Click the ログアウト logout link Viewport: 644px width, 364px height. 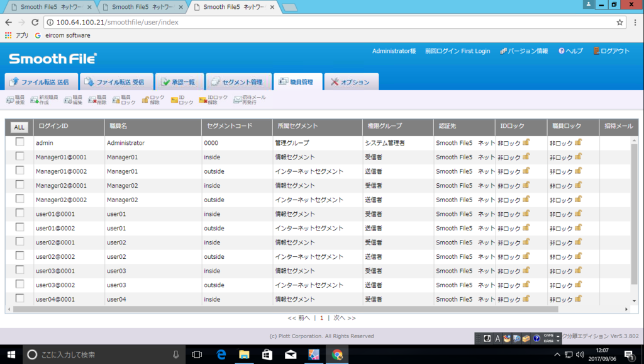pyautogui.click(x=611, y=51)
